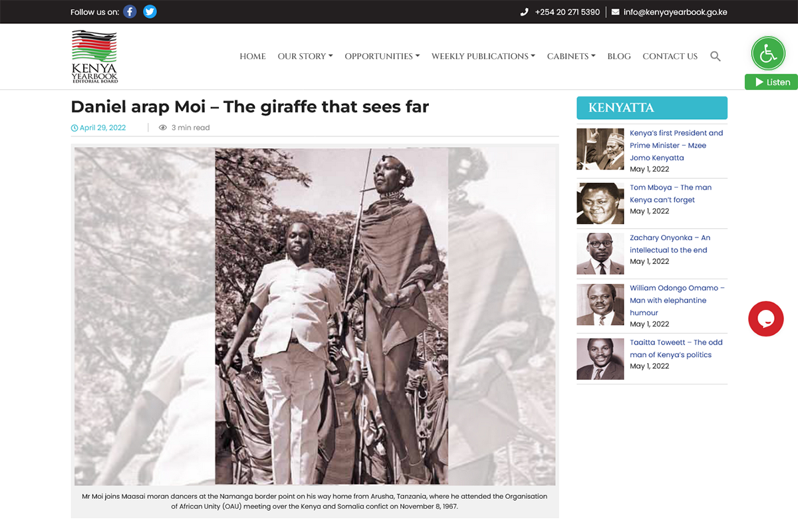Open the Blog menu item
This screenshot has height=532, width=798.
[x=619, y=57]
